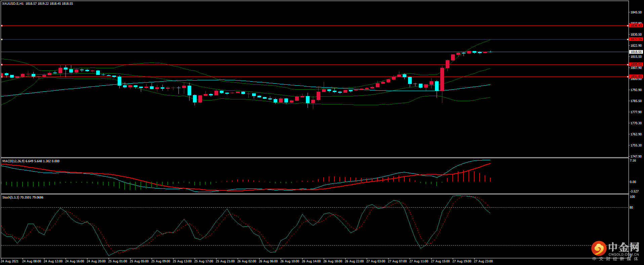Click the 1755.30 price axis value
The image size is (644, 265).
coord(636,145)
